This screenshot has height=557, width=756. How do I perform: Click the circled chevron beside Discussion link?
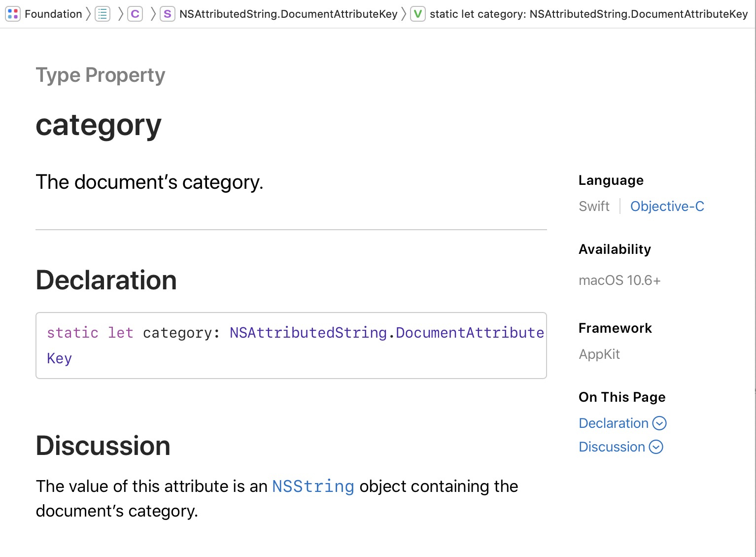656,447
